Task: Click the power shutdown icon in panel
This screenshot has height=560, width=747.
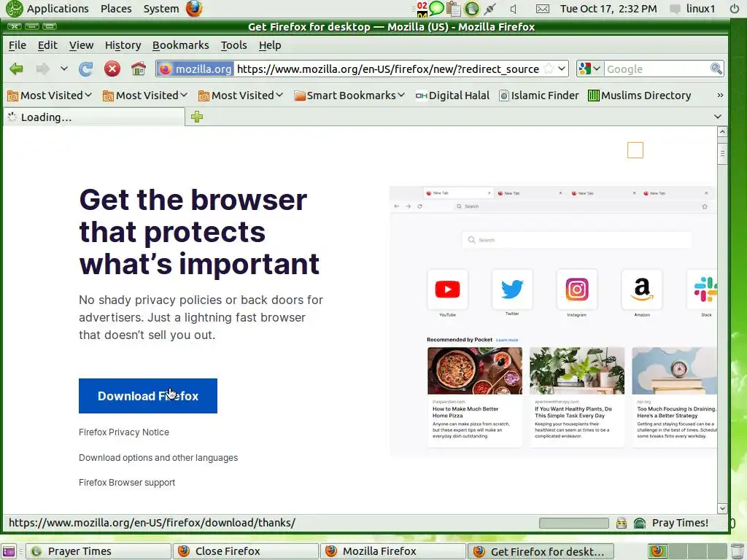Action: pos(735,9)
